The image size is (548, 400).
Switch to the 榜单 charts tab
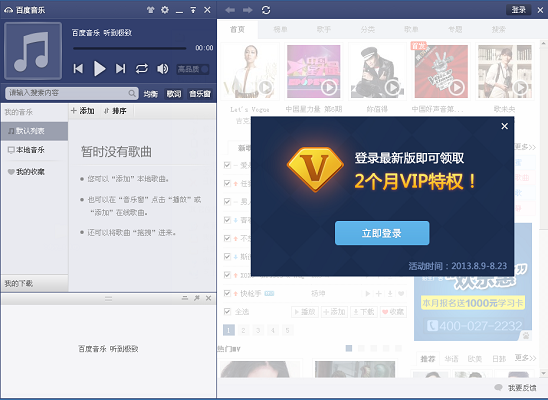[x=281, y=30]
